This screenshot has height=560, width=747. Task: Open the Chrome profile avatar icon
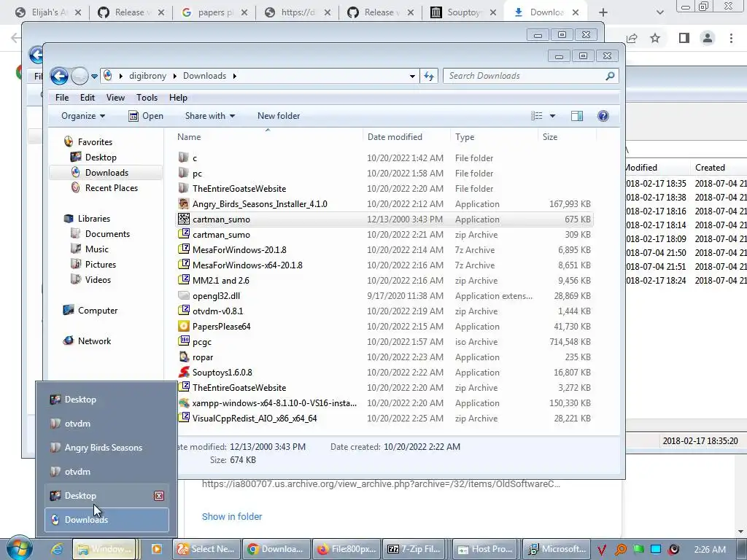(x=708, y=38)
